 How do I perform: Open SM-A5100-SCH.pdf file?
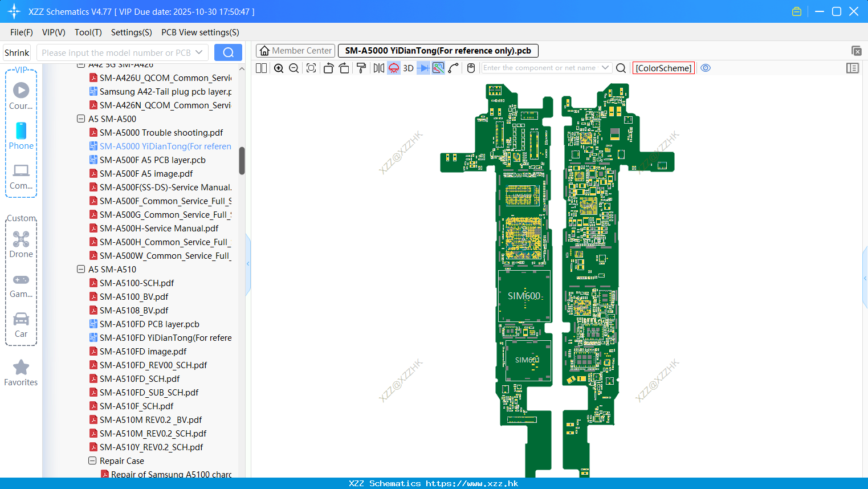[137, 283]
